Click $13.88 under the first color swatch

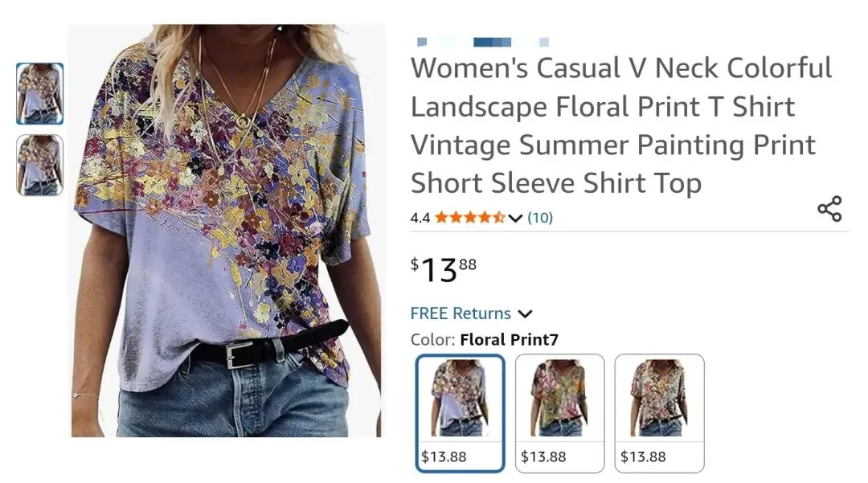(444, 456)
